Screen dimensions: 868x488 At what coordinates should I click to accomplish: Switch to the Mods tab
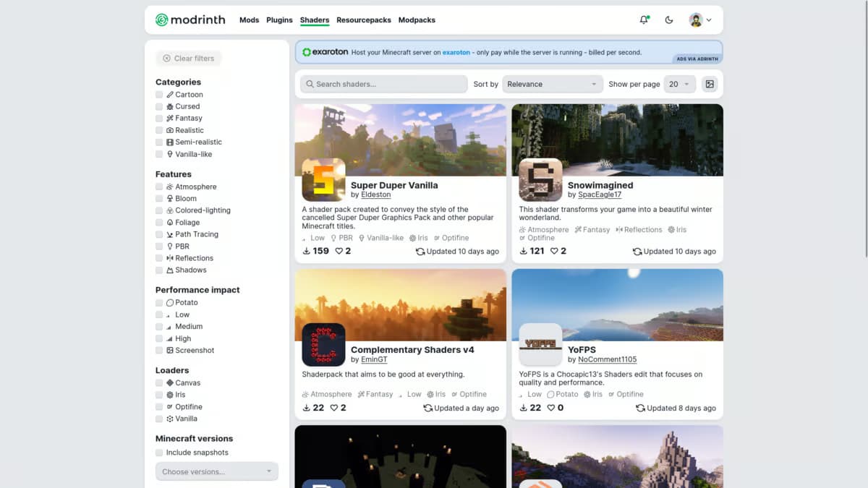[x=249, y=20]
